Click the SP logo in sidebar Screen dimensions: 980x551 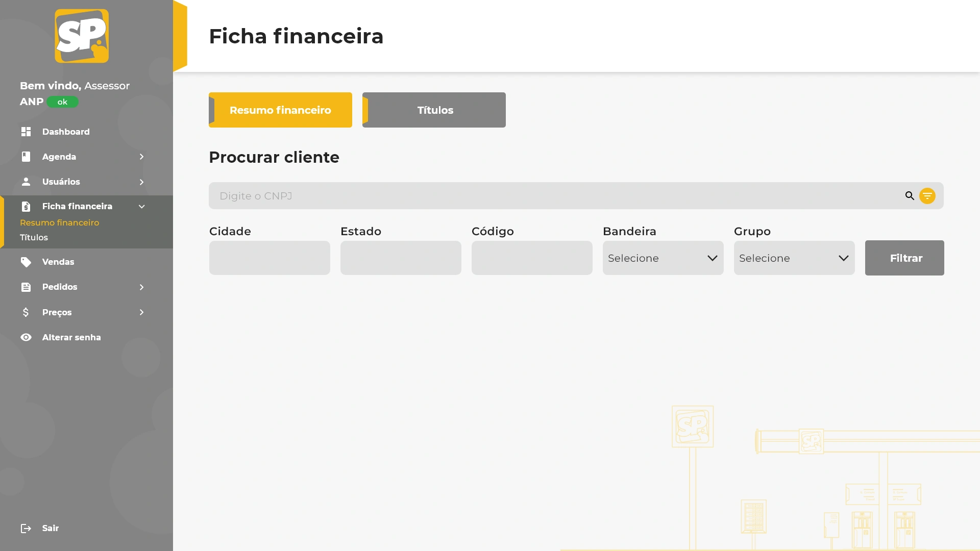[82, 36]
